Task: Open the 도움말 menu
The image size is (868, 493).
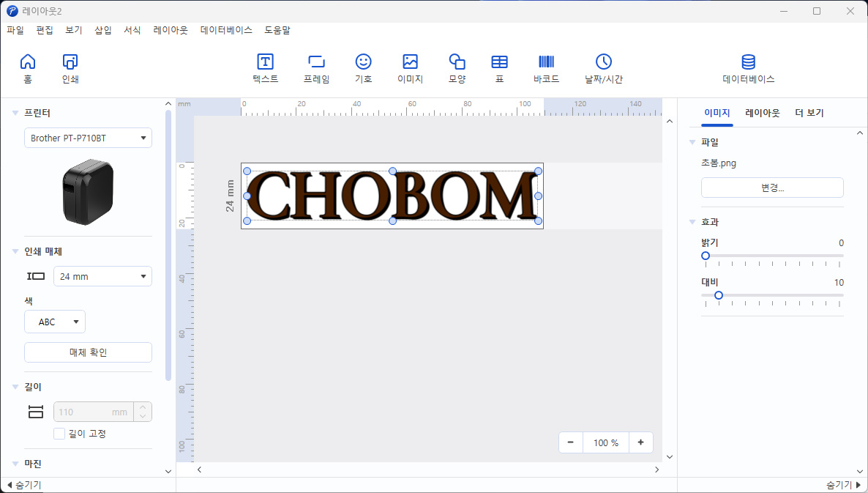Action: [277, 30]
